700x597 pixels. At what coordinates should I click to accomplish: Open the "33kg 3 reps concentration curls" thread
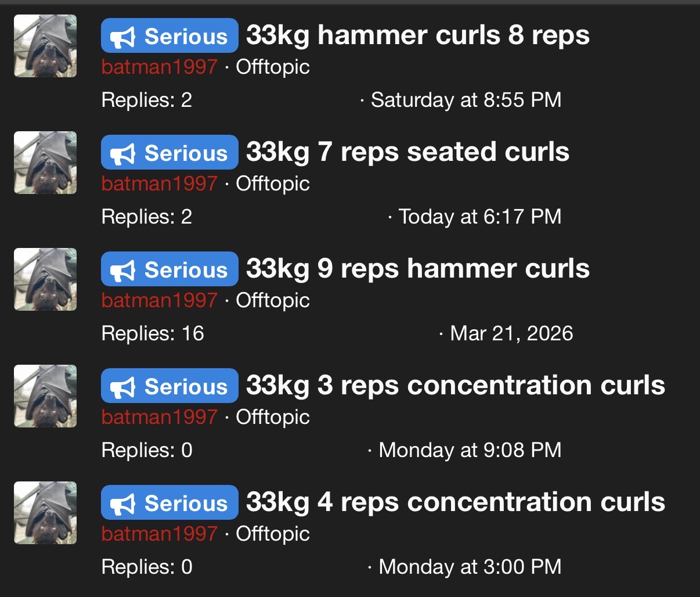click(455, 386)
